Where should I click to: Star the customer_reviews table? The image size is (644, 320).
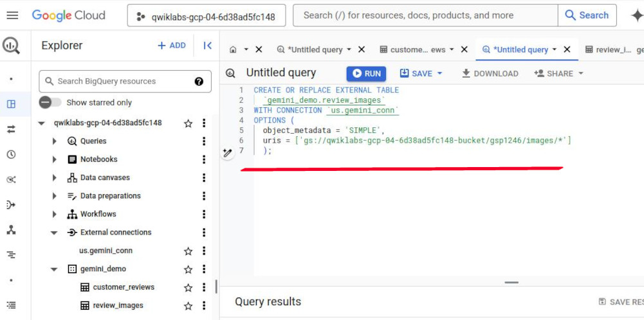[188, 288]
